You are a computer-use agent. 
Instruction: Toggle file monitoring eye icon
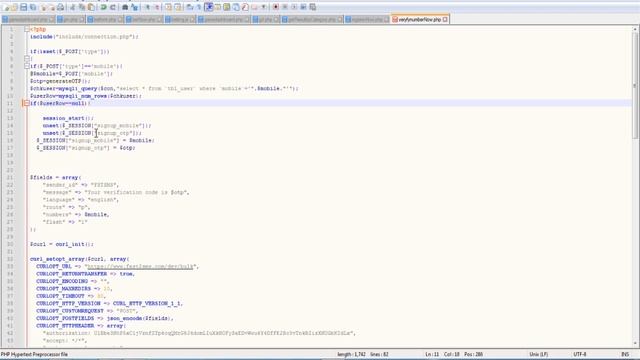[x=264, y=7]
